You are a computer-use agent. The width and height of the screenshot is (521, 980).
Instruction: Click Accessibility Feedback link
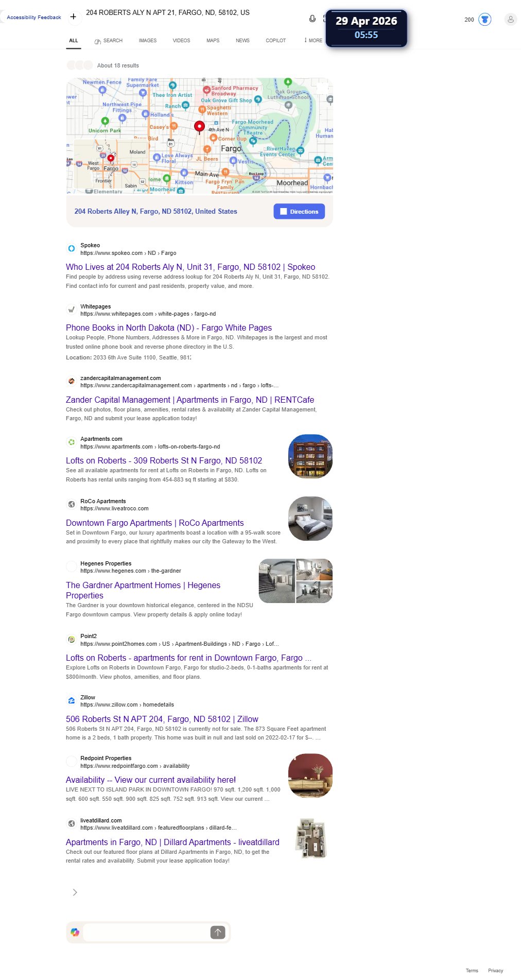click(x=34, y=18)
